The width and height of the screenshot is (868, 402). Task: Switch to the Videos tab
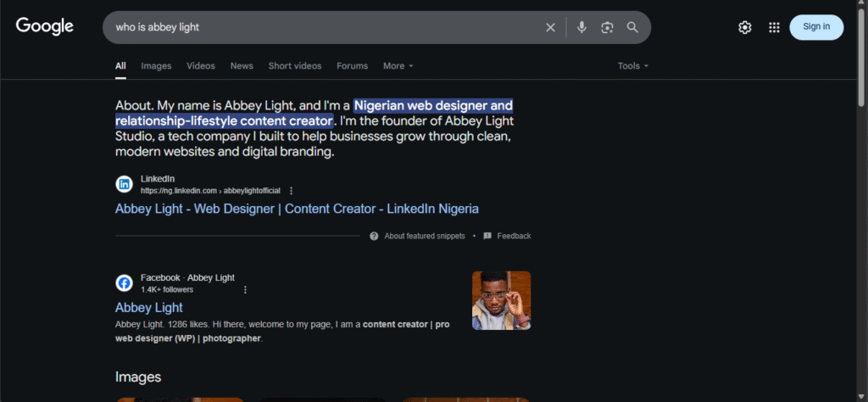201,66
